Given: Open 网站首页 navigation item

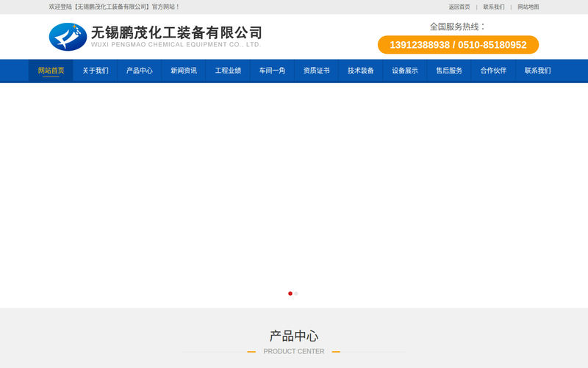Looking at the screenshot, I should [51, 71].
